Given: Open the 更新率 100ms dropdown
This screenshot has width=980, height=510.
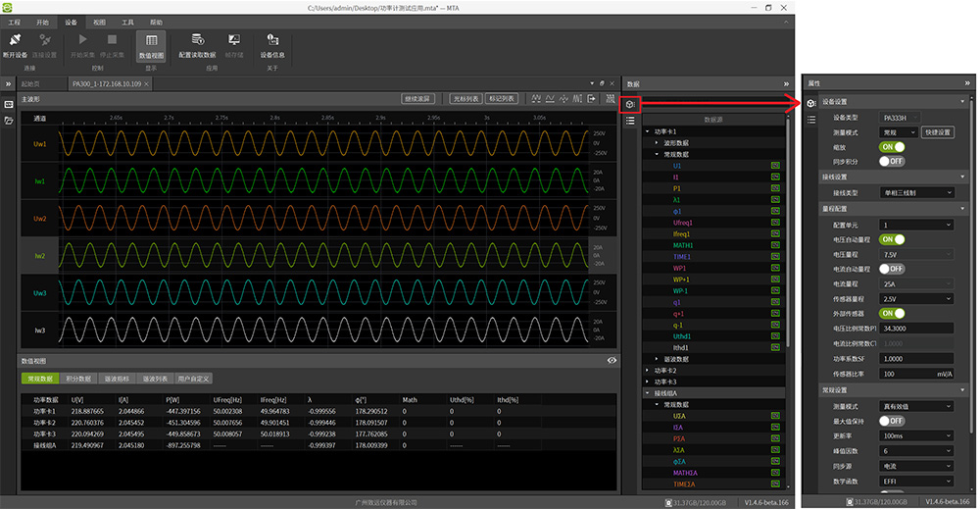Looking at the screenshot, I should coord(916,434).
